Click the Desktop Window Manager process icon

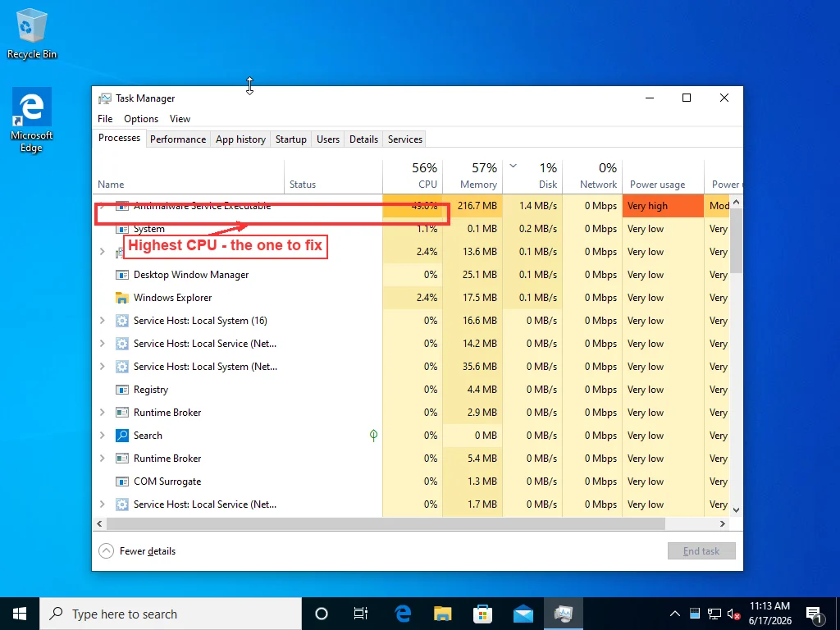122,275
